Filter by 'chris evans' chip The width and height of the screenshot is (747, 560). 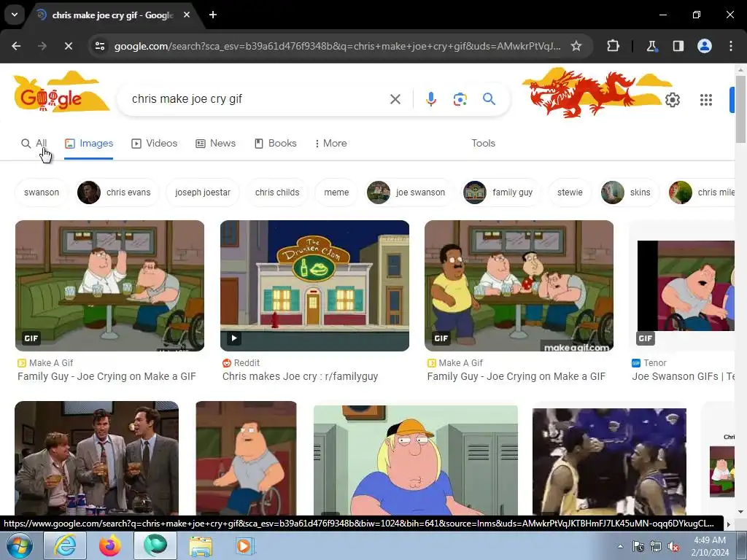pos(117,192)
